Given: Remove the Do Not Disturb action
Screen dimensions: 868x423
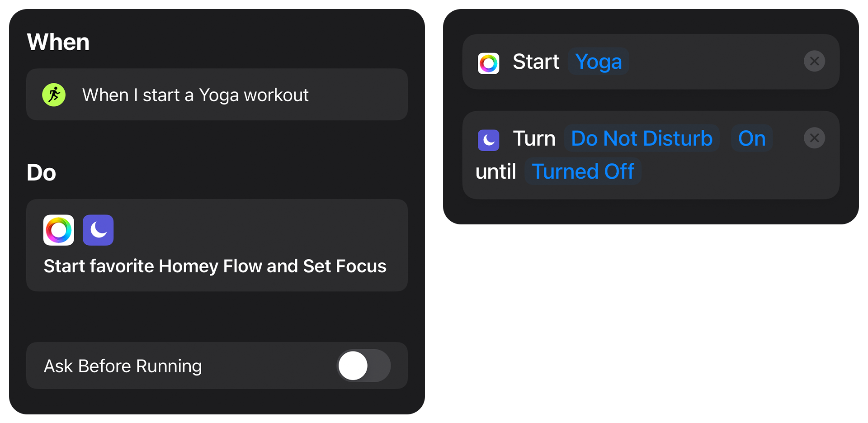Looking at the screenshot, I should tap(815, 138).
